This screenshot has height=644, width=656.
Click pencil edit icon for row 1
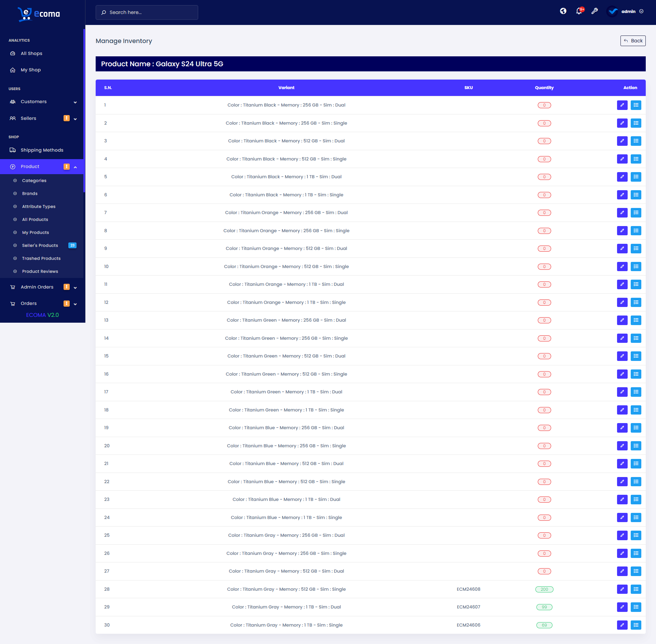point(622,105)
